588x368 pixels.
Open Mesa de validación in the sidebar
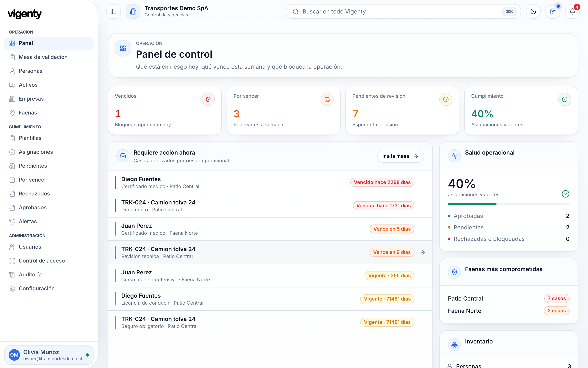(49, 57)
